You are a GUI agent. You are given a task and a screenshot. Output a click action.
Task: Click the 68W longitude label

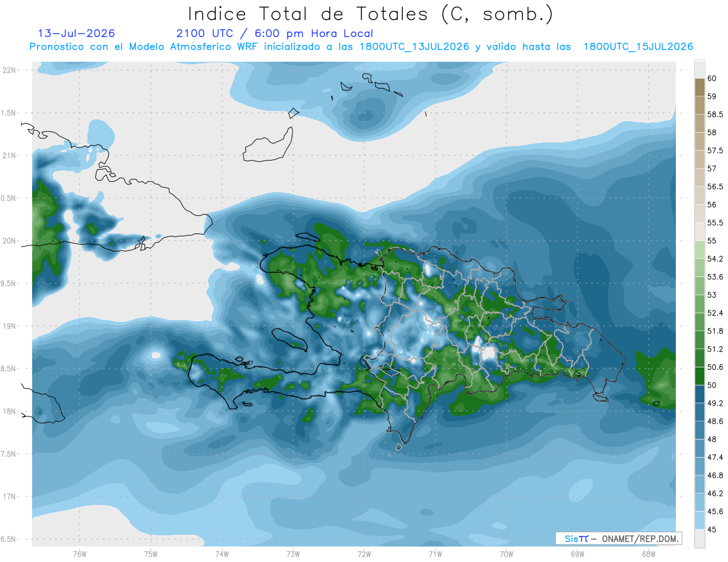649,554
